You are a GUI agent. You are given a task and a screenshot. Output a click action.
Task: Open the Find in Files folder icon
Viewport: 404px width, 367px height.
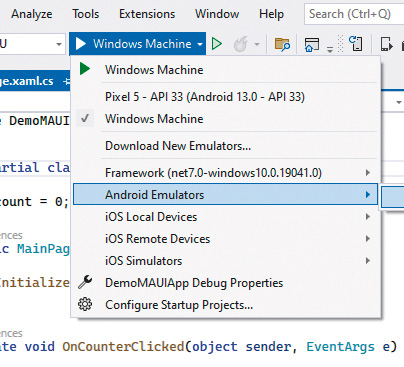[x=282, y=44]
